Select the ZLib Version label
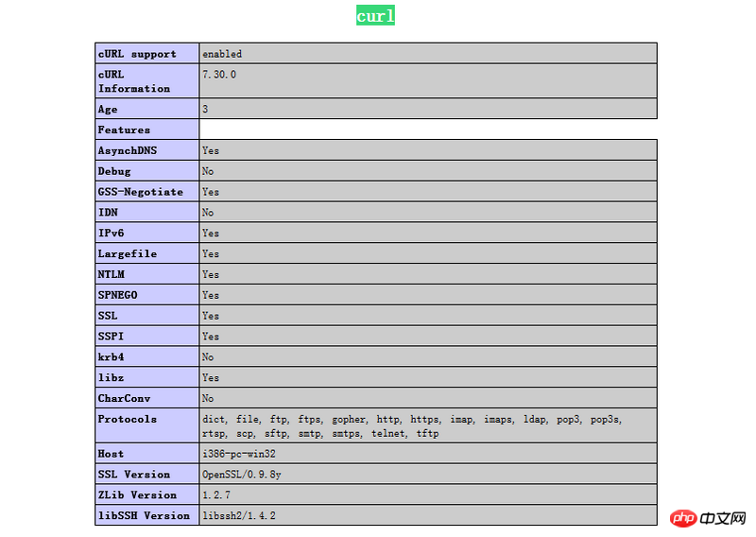Image resolution: width=756 pixels, height=537 pixels. point(137,495)
